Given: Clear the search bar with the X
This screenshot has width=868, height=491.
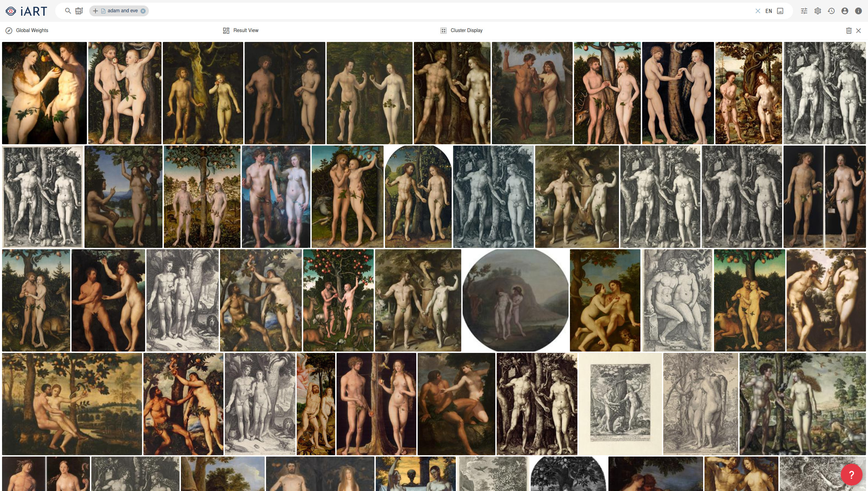Looking at the screenshot, I should pyautogui.click(x=758, y=11).
